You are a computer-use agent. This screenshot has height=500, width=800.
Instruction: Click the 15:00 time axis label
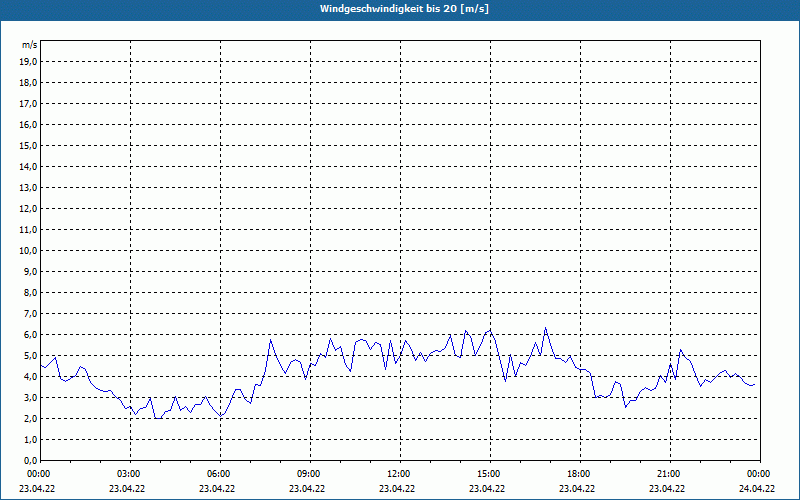[x=489, y=474]
